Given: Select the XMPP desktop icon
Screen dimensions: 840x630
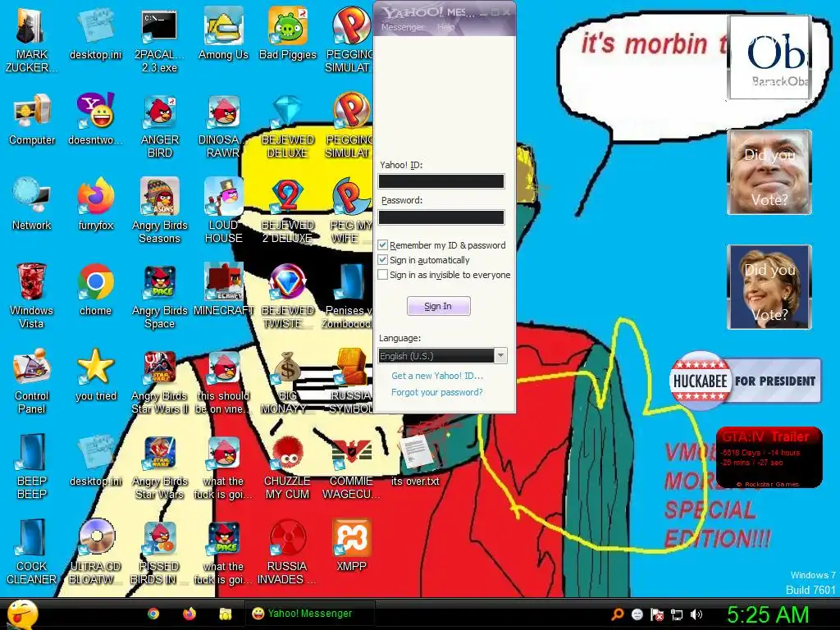Looking at the screenshot, I should click(x=351, y=546).
